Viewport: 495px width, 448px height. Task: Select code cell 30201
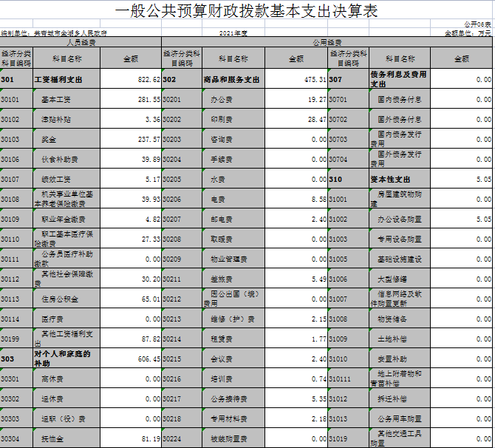point(180,99)
